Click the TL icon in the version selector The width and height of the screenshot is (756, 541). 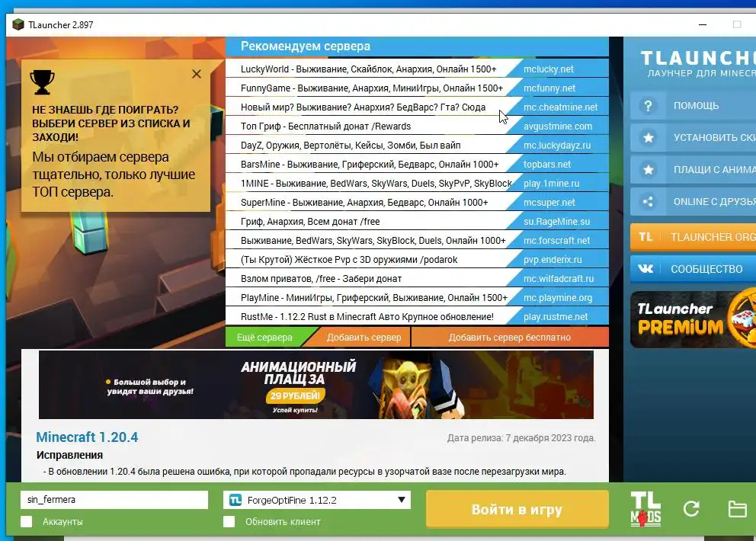coord(235,500)
